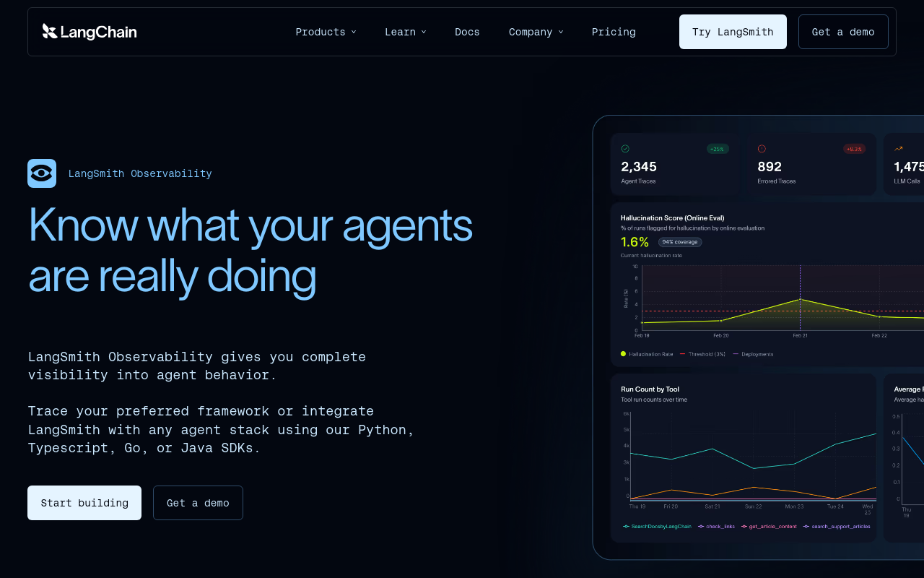The height and width of the screenshot is (578, 924).
Task: Click the 94% coverage pill
Action: [679, 242]
